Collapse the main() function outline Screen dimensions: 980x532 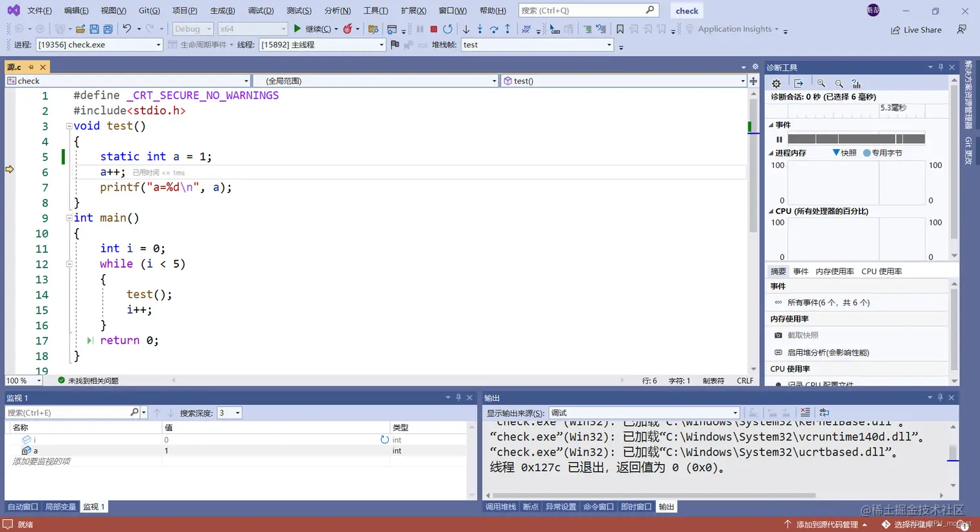click(69, 218)
